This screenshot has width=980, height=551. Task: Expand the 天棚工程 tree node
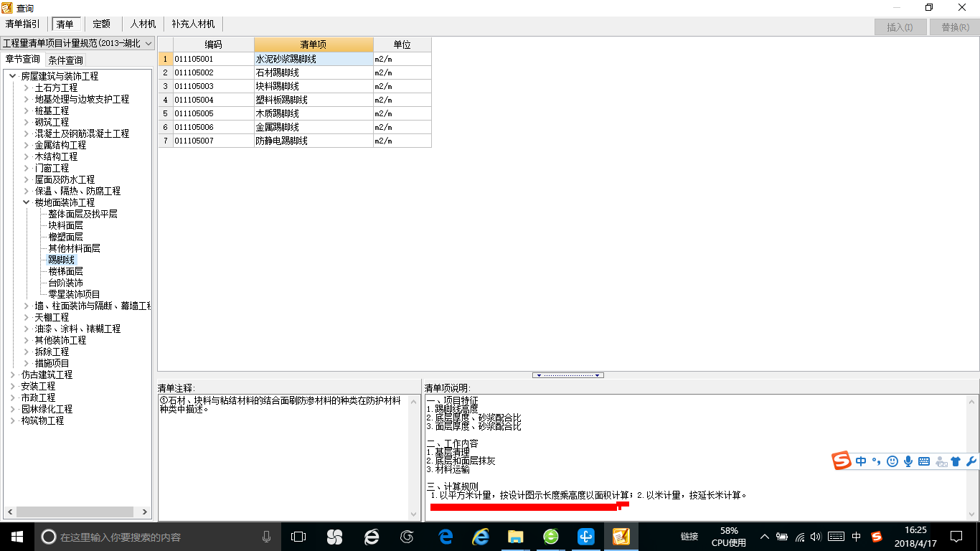(27, 317)
